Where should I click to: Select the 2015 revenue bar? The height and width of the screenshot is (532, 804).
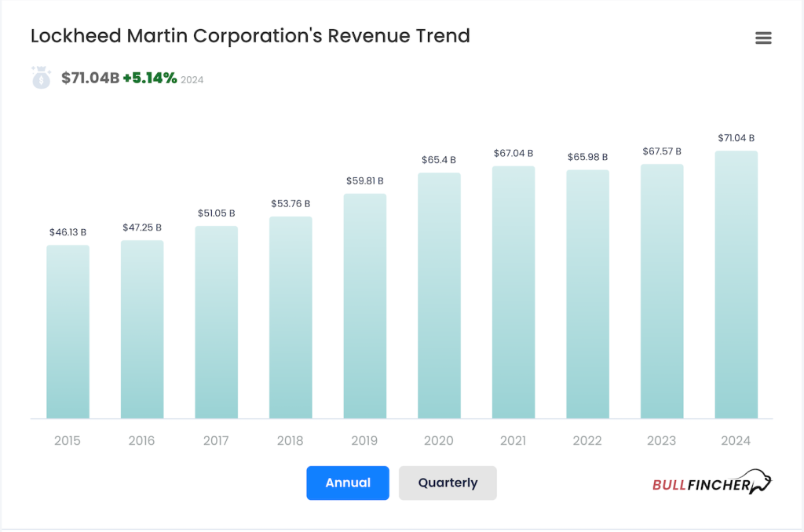68,332
